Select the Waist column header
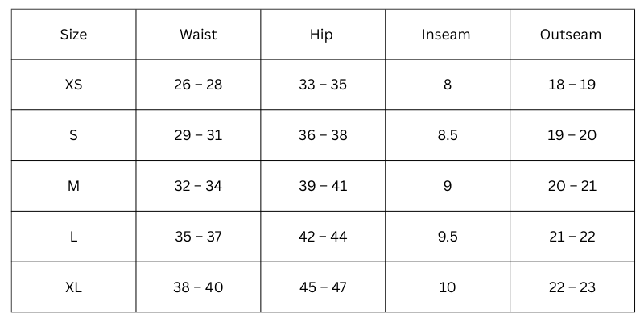Image resolution: width=644 pixels, height=322 pixels. pos(198,35)
